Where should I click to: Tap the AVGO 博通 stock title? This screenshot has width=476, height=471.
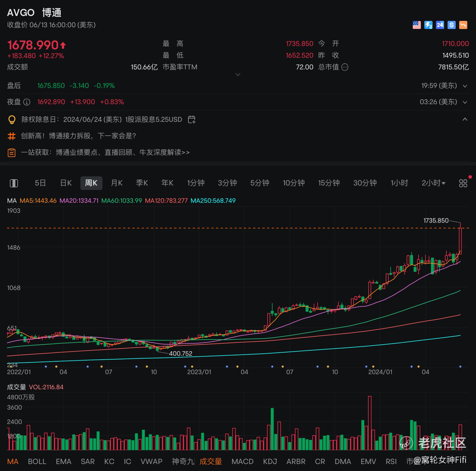34,13
